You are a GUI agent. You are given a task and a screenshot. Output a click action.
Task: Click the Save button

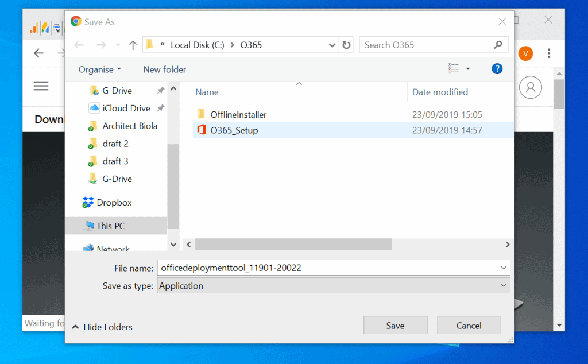(395, 326)
